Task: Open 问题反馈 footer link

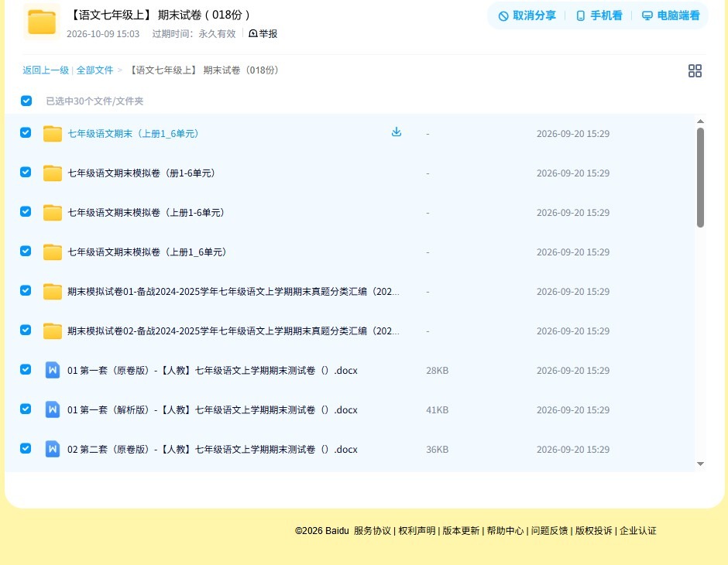Action: click(549, 531)
